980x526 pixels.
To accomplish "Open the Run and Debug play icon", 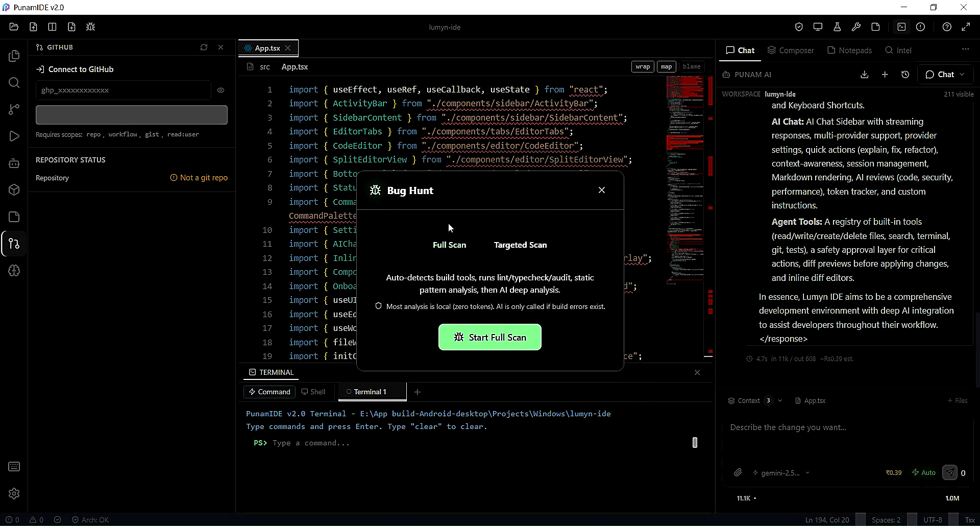I will (14, 136).
